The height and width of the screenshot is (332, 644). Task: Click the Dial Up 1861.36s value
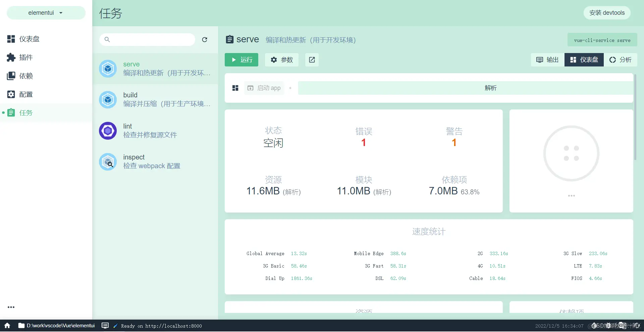click(x=302, y=278)
